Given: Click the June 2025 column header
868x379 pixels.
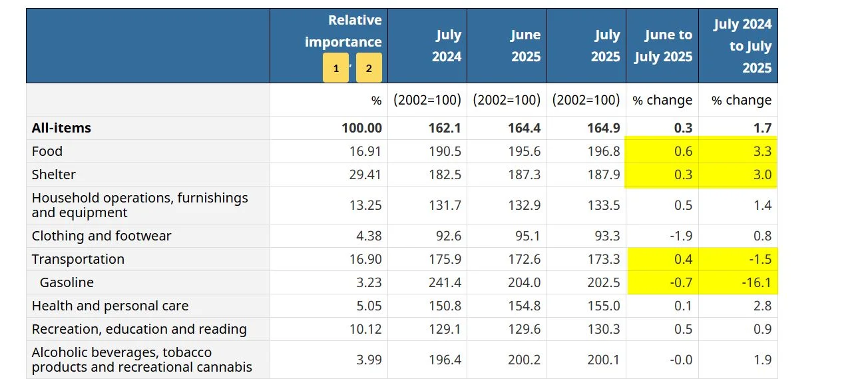Looking at the screenshot, I should click(x=525, y=46).
